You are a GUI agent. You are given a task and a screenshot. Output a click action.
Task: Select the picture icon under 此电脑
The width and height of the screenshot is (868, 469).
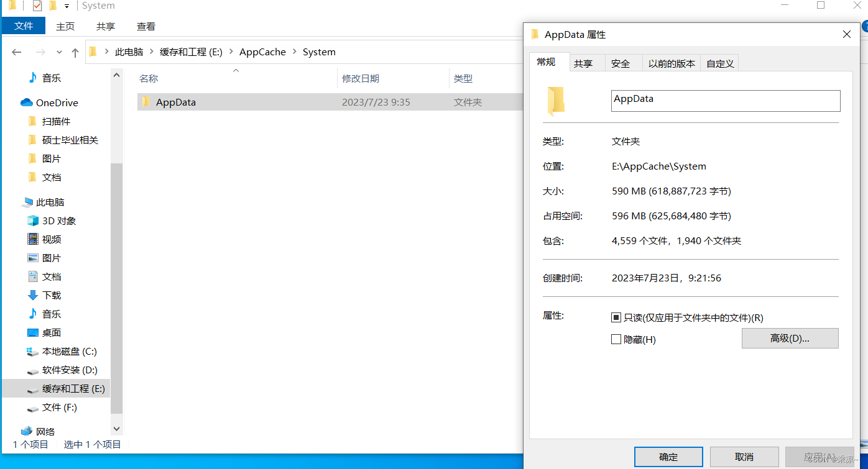(33, 258)
